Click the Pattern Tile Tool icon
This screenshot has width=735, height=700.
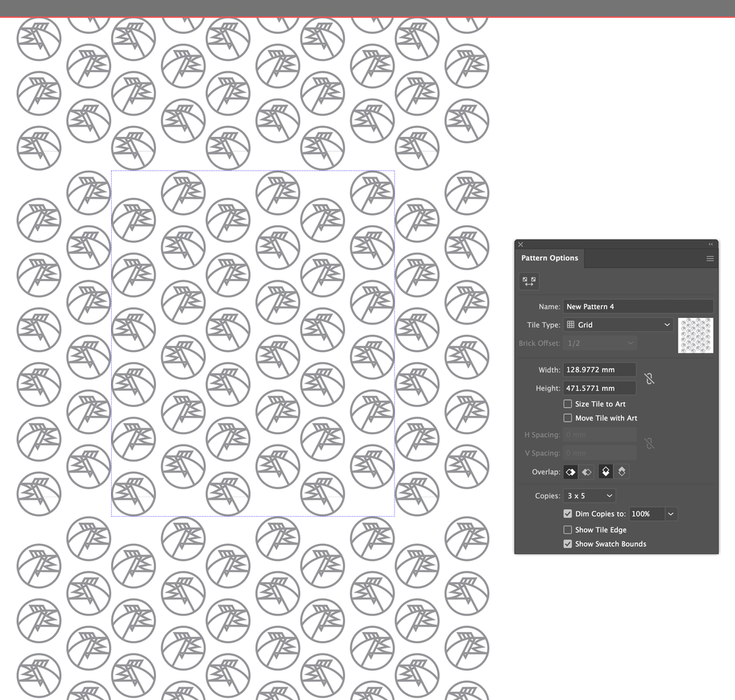[x=529, y=281]
